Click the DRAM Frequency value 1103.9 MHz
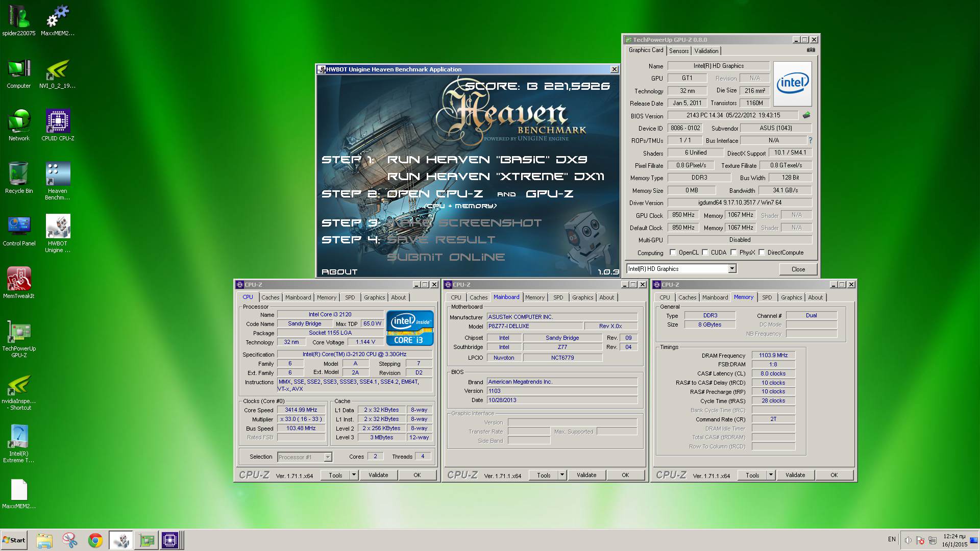 pos(773,355)
